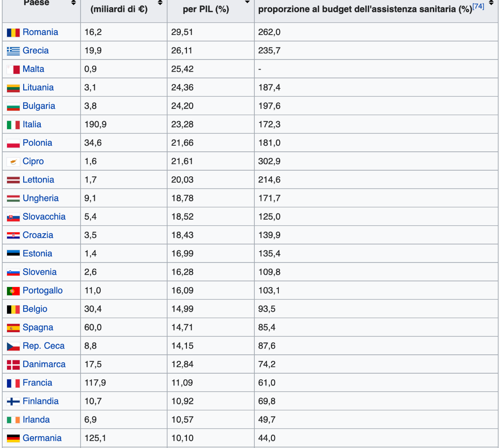Follow the Ungheria country link
This screenshot has width=503, height=448.
point(41,198)
